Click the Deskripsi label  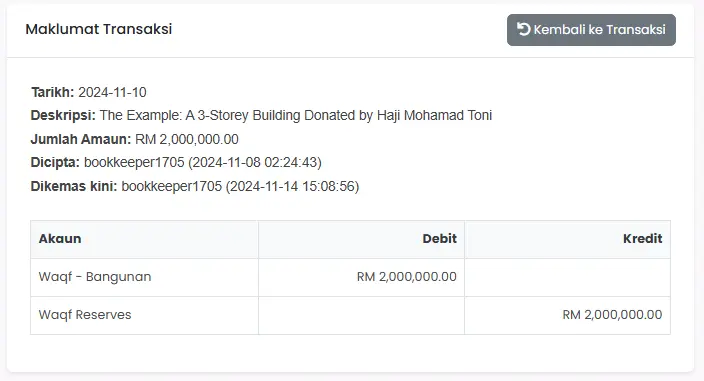(x=63, y=115)
